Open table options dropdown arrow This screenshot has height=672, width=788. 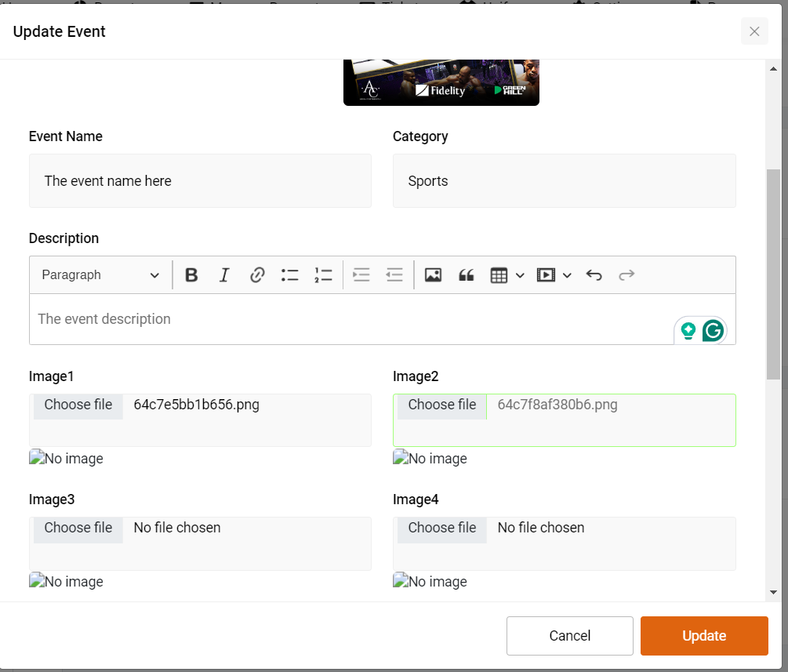tap(520, 275)
